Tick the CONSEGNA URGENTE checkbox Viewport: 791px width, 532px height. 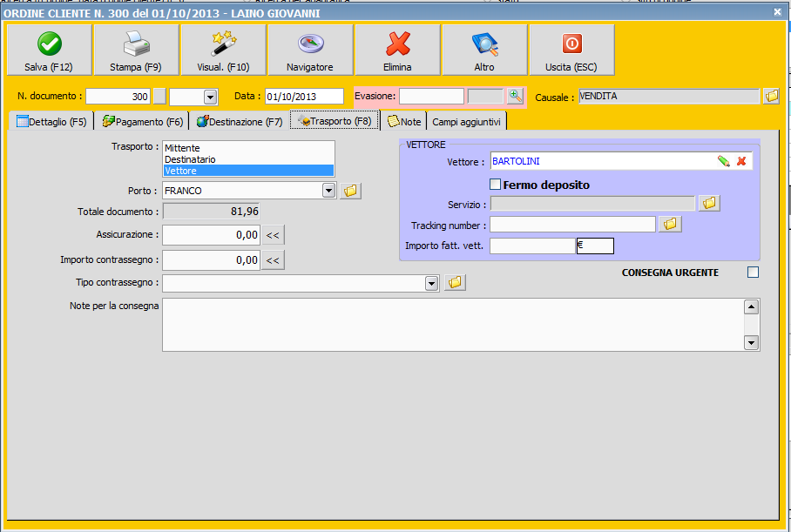[753, 273]
